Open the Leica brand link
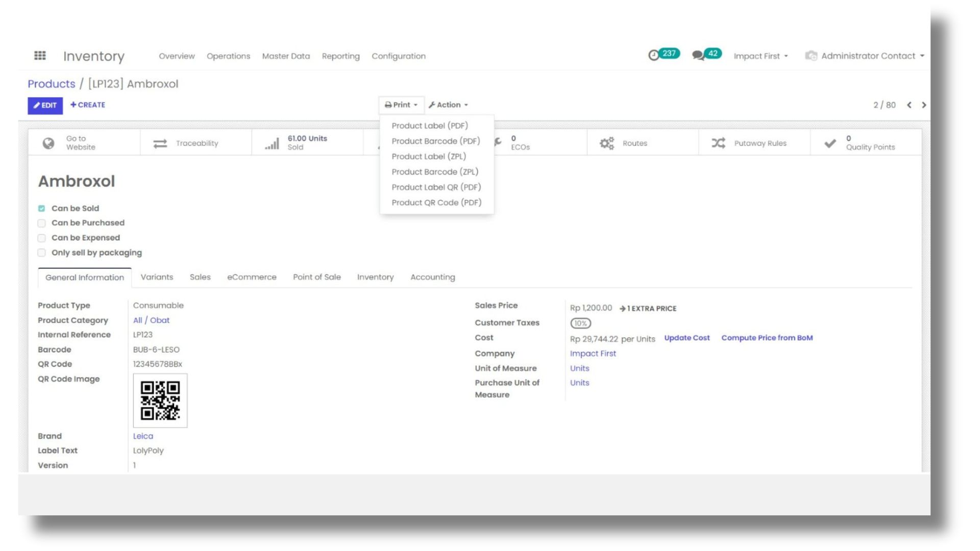This screenshot has height=551, width=980. click(x=143, y=436)
